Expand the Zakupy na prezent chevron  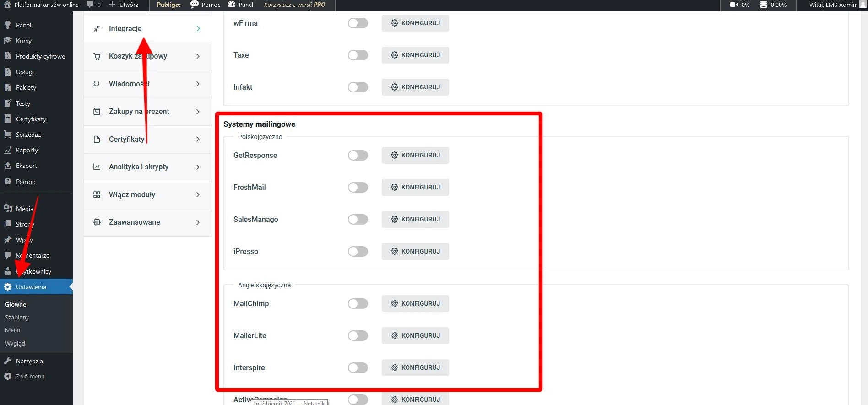[198, 112]
